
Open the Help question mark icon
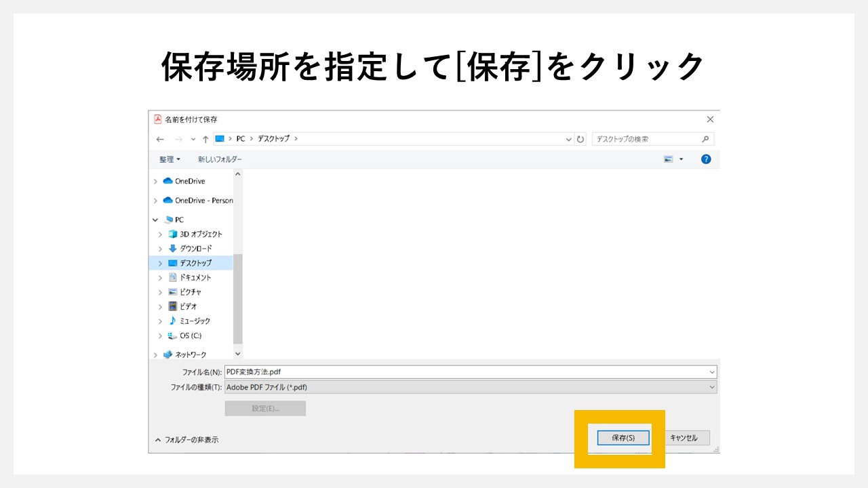(706, 159)
